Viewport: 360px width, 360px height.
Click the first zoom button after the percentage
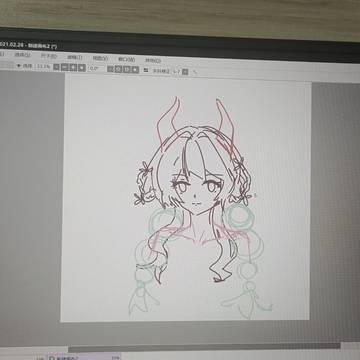point(56,67)
